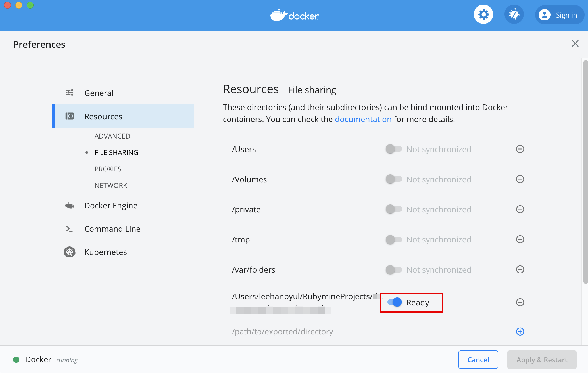Click the Cancel button
The image size is (588, 373).
[x=478, y=360]
